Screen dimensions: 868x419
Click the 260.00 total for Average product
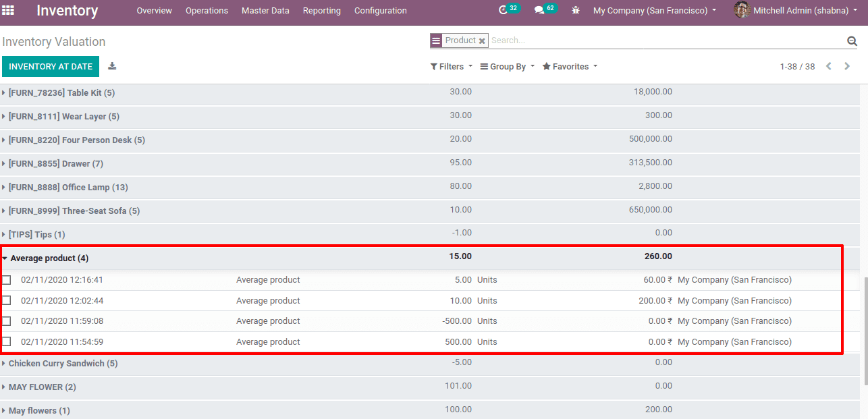[x=658, y=256]
